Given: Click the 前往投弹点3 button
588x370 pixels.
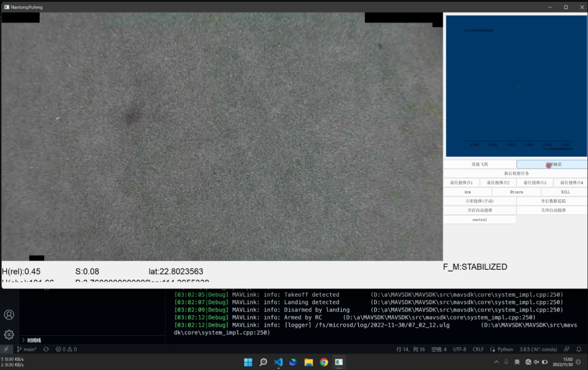Looking at the screenshot, I should [x=535, y=182].
